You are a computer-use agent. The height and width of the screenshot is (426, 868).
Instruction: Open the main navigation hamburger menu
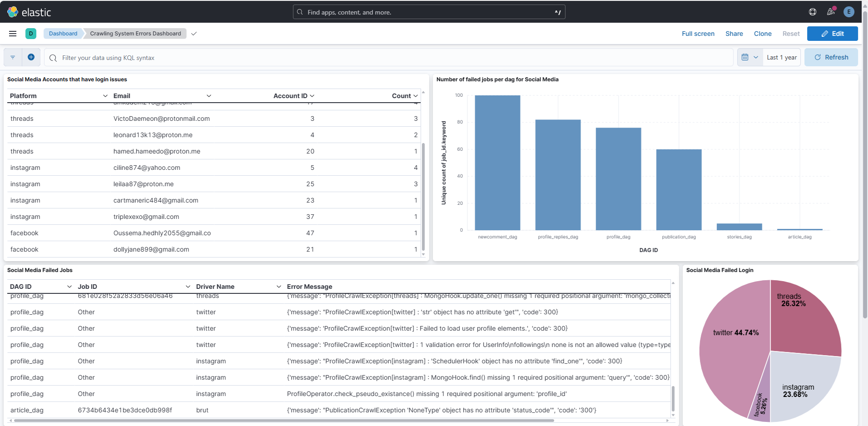(x=12, y=34)
